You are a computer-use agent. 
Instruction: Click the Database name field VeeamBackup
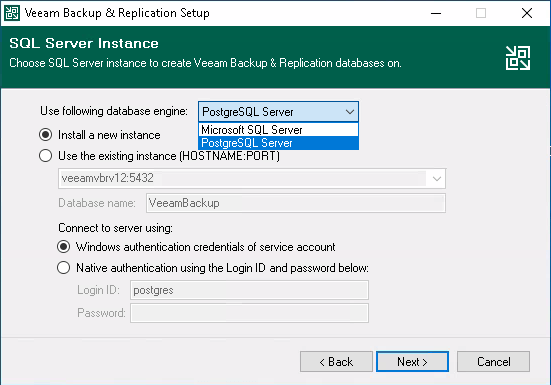click(x=296, y=203)
